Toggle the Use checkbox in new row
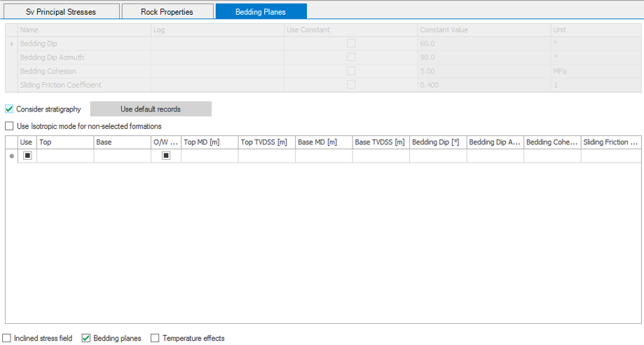Viewport: 644px width, 345px height. [27, 156]
